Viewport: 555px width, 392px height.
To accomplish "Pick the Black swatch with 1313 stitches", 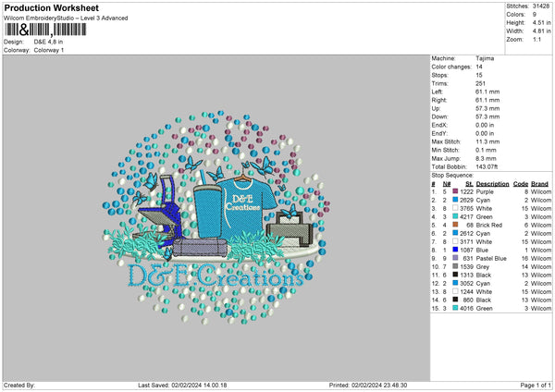I will click(455, 275).
